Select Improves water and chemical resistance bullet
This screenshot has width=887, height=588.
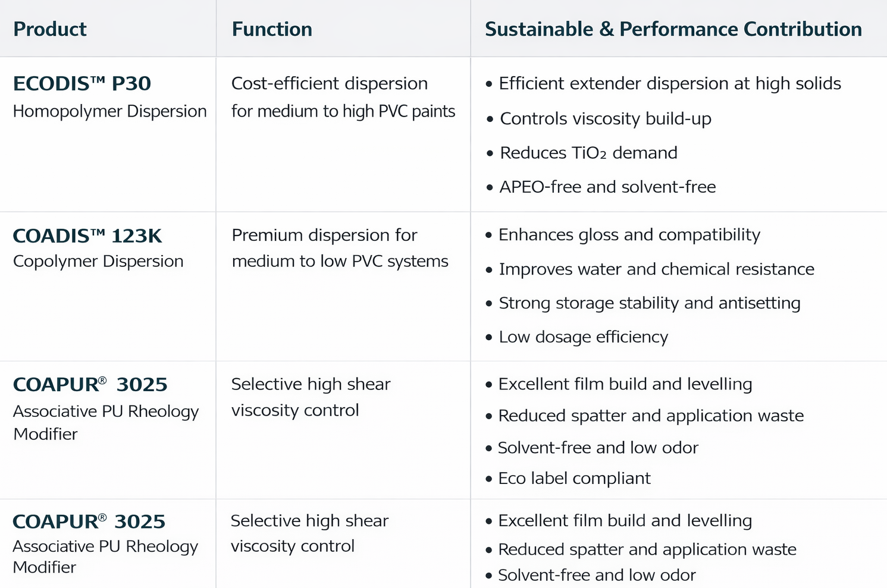click(656, 269)
